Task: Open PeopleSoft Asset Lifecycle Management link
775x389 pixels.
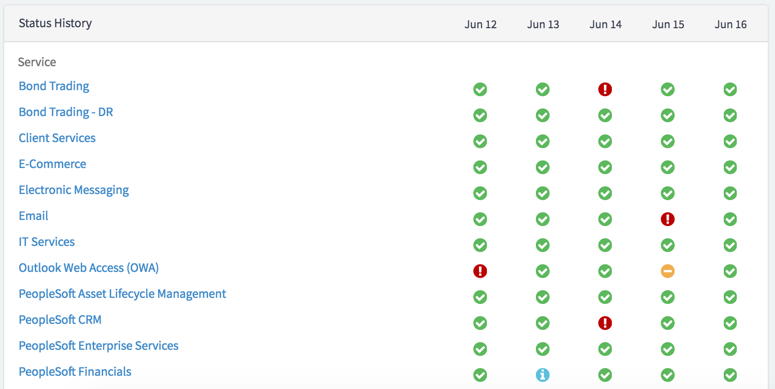Action: [122, 294]
